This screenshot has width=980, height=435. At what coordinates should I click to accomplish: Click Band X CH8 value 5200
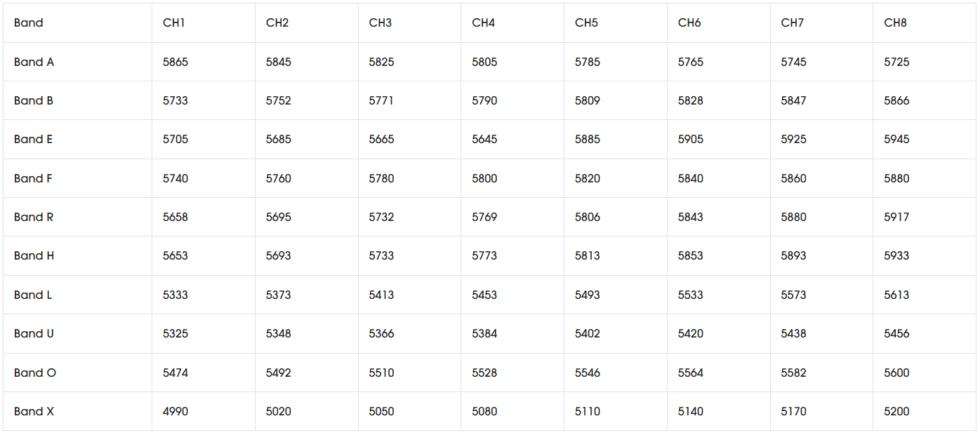pos(896,411)
